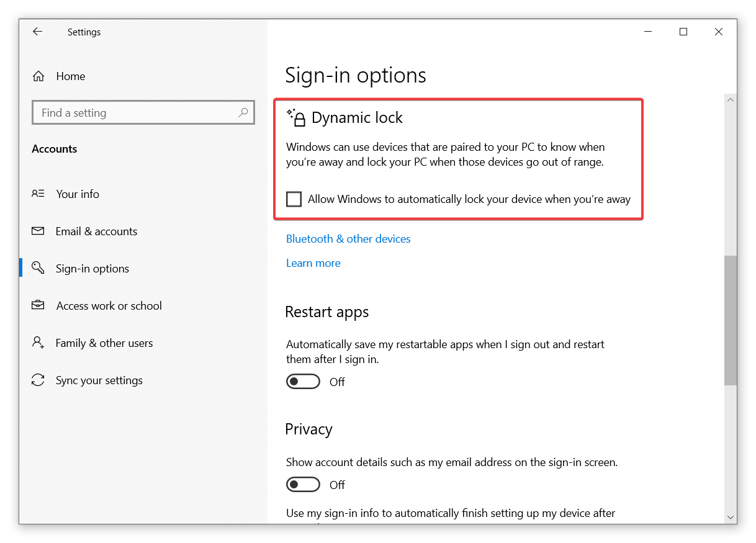
Task: Click the search magnifier icon
Action: pos(243,112)
